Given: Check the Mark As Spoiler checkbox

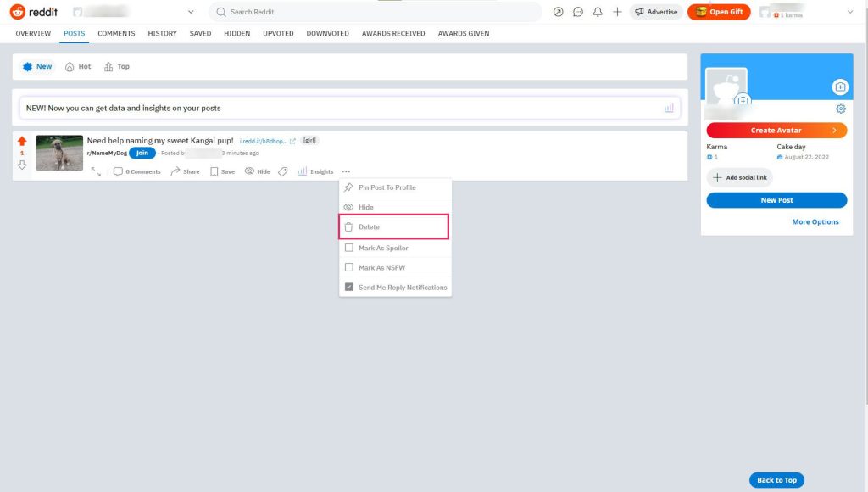Looking at the screenshot, I should [349, 248].
